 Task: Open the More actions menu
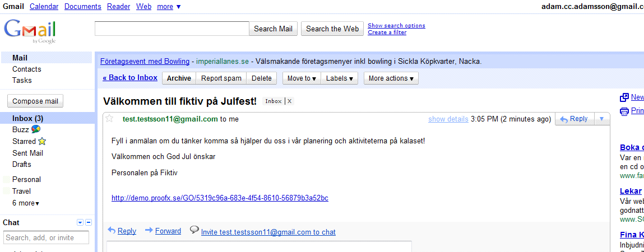pos(391,78)
